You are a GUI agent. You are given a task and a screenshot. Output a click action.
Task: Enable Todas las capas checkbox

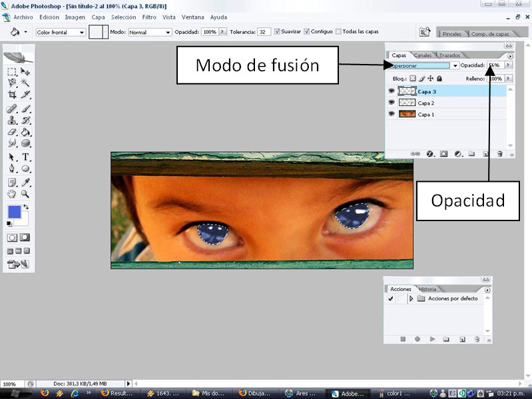coord(338,31)
